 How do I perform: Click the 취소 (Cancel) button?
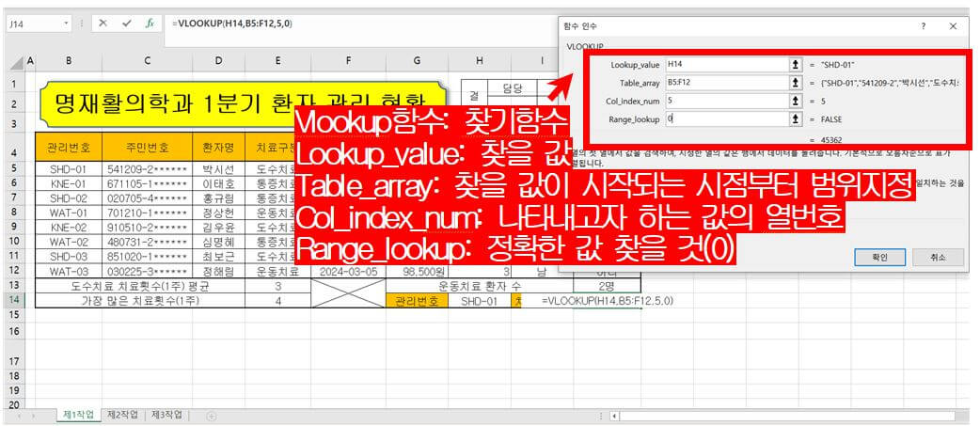pyautogui.click(x=938, y=258)
